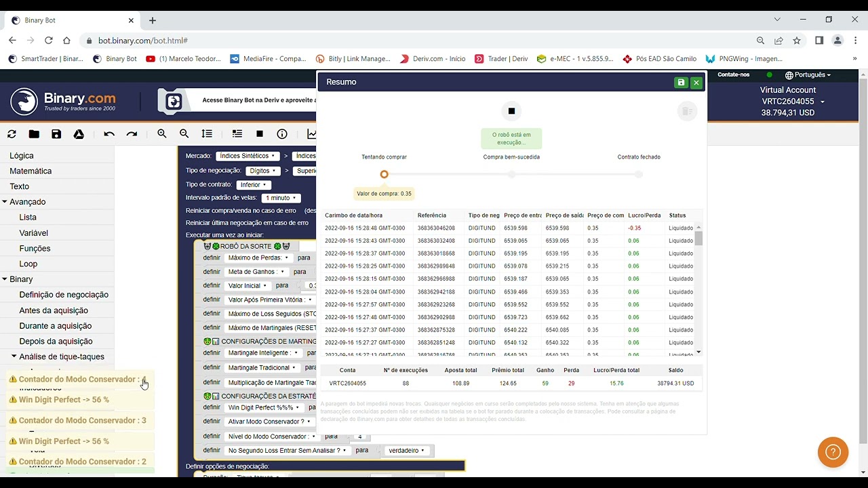868x488 pixels.
Task: Open the MediaFire bookmark
Action: pos(269,59)
